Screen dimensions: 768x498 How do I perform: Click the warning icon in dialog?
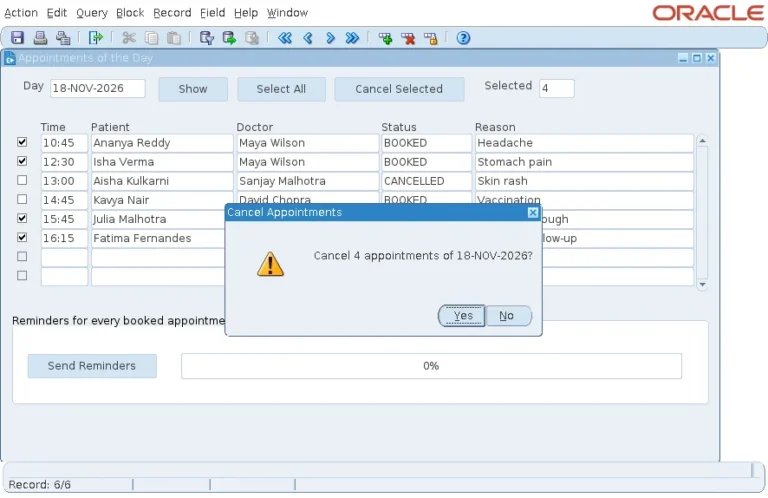click(270, 264)
